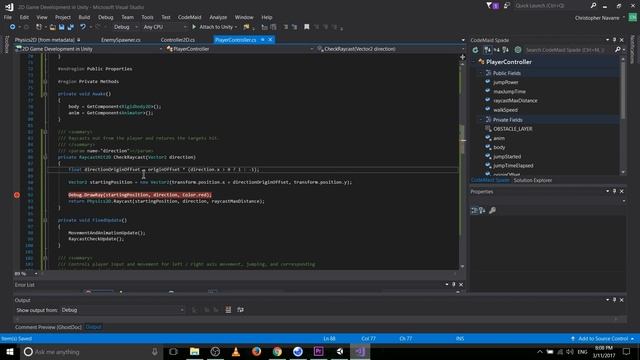Open File Explorer from taskbar
Image resolution: width=640 pixels, height=360 pixels.
tap(194, 351)
